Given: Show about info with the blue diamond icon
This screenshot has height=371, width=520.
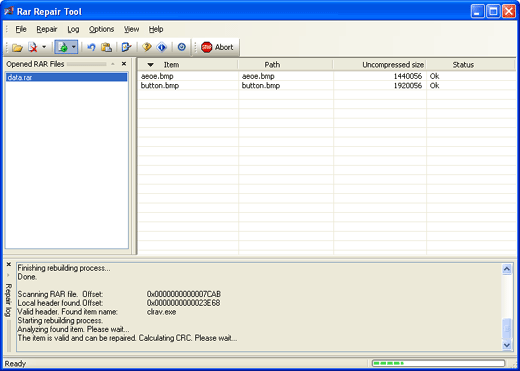Looking at the screenshot, I should point(162,47).
